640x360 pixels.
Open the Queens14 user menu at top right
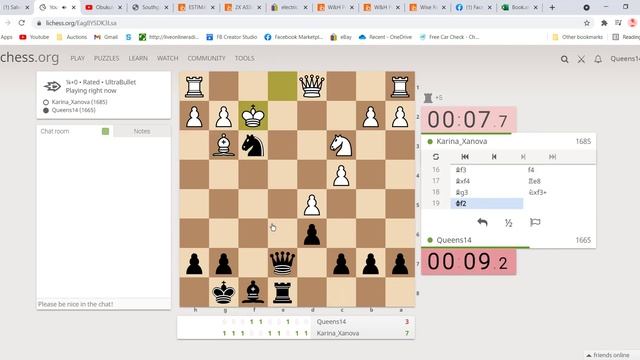click(625, 59)
